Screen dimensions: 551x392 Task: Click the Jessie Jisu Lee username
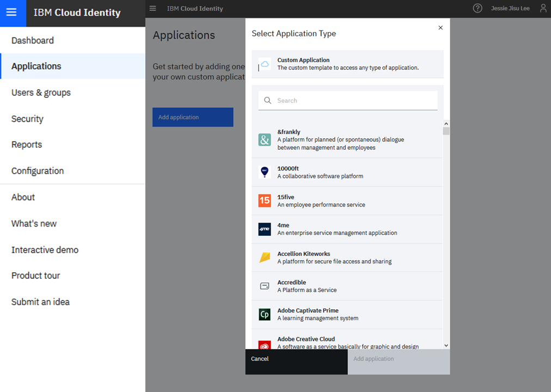[510, 8]
